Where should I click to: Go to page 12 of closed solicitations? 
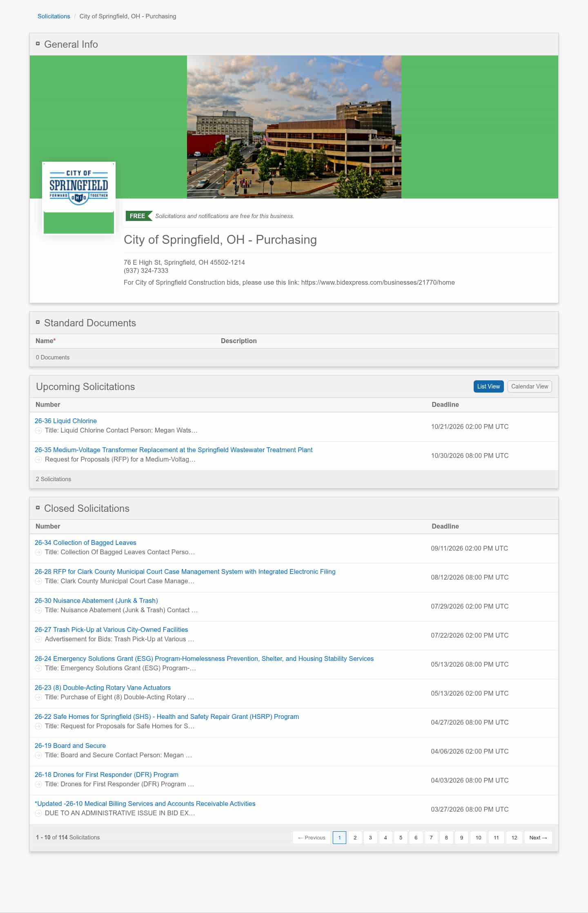click(x=514, y=837)
